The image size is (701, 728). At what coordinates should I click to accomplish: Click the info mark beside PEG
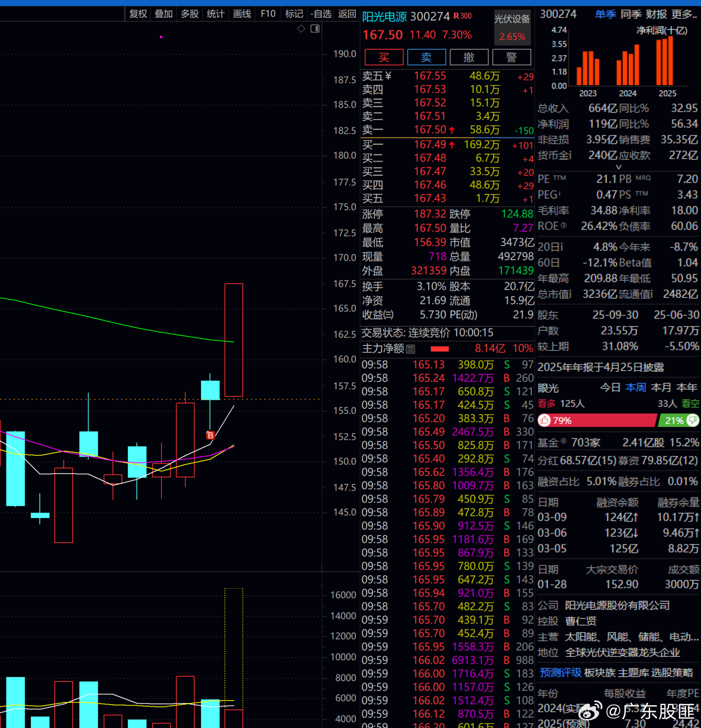[x=560, y=193]
